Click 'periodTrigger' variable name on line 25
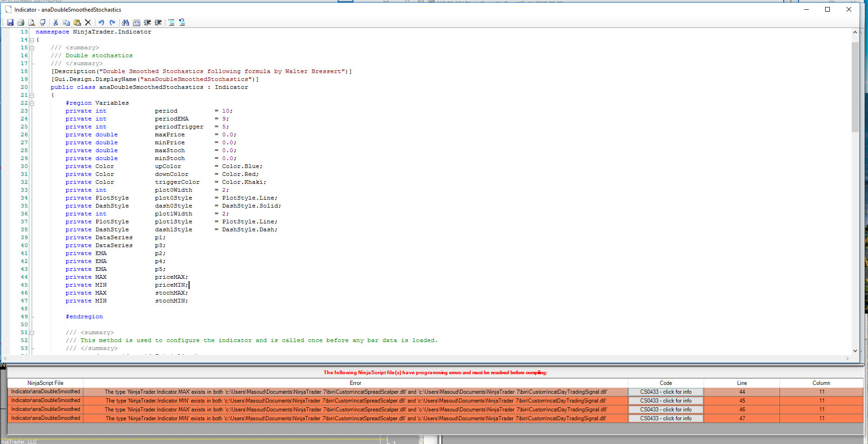Viewport: 868px width, 444px height. (x=179, y=127)
